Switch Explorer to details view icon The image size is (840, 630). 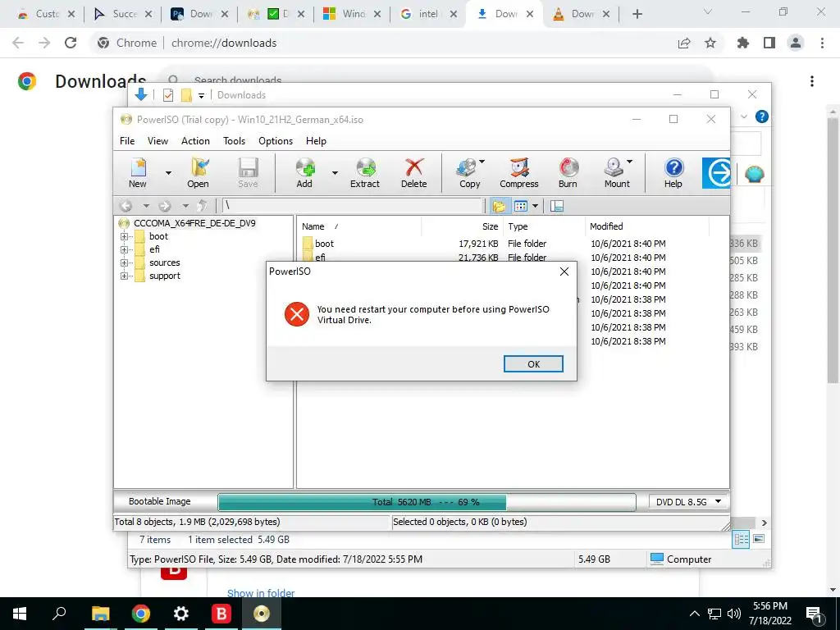(742, 540)
